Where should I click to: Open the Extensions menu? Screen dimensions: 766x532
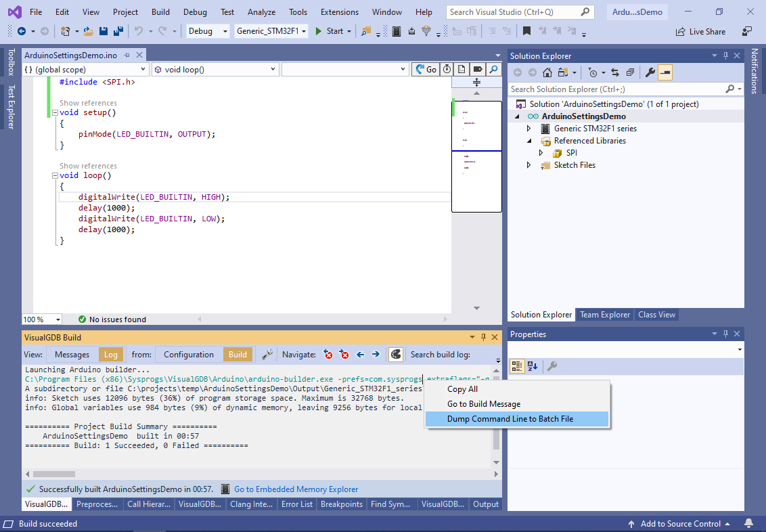pyautogui.click(x=340, y=12)
